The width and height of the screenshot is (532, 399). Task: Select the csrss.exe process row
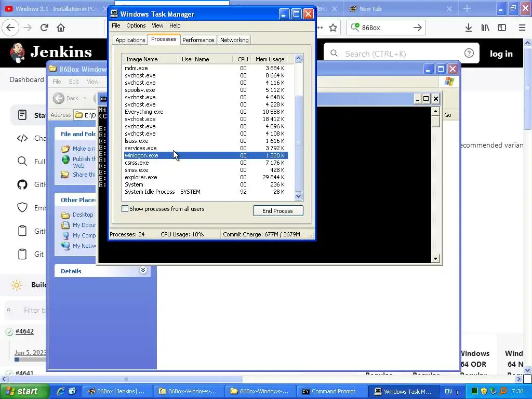coord(206,163)
